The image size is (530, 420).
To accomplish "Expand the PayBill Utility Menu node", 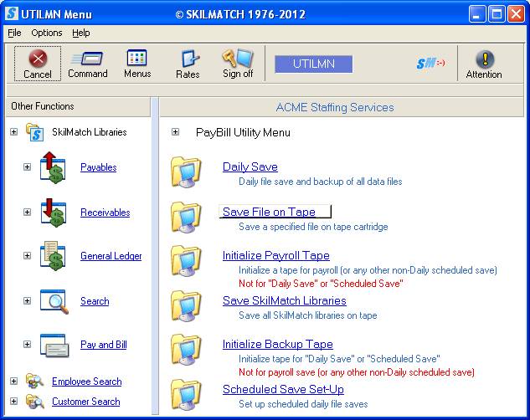I will pos(175,131).
